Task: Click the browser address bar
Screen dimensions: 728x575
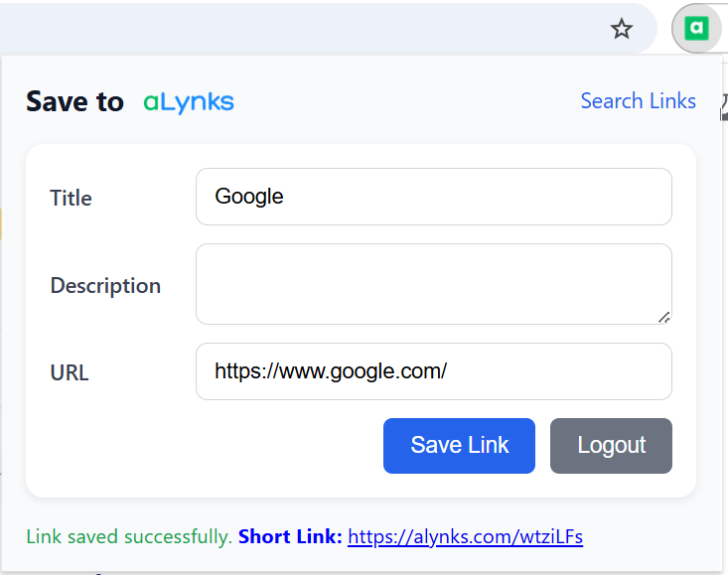Action: click(x=298, y=29)
